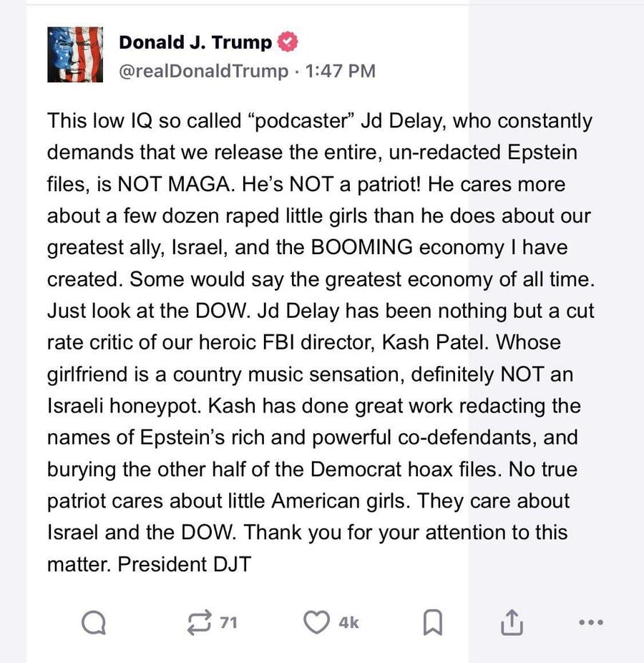
Task: Select the Donald J. Trump display name
Action: (x=196, y=42)
